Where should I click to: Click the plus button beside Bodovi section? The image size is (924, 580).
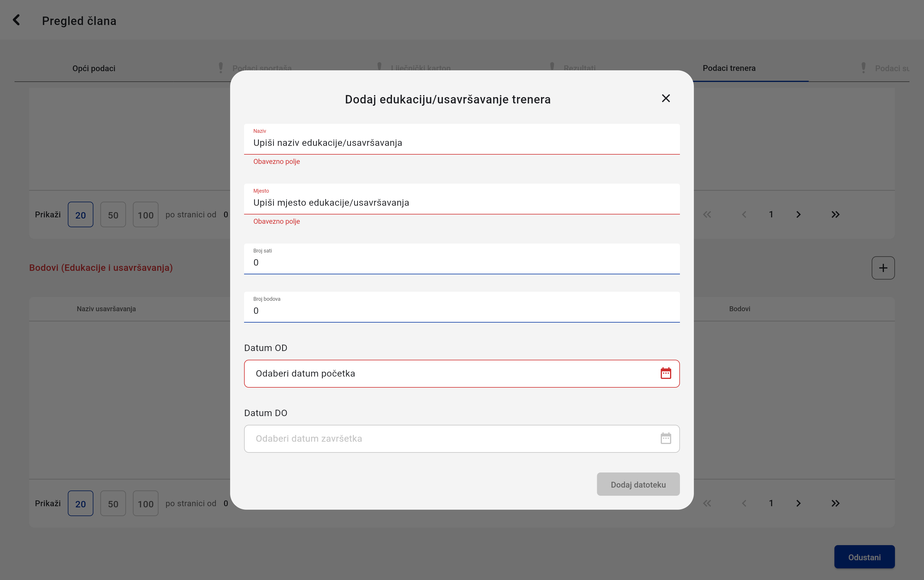tap(882, 268)
